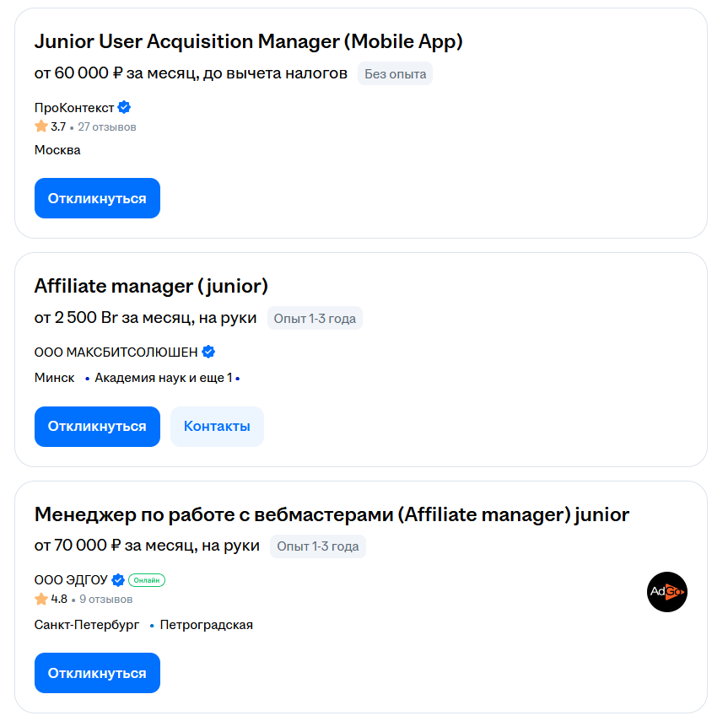Show Контакты for Affiliate manager vacancy
728x721 pixels.
[x=217, y=427]
